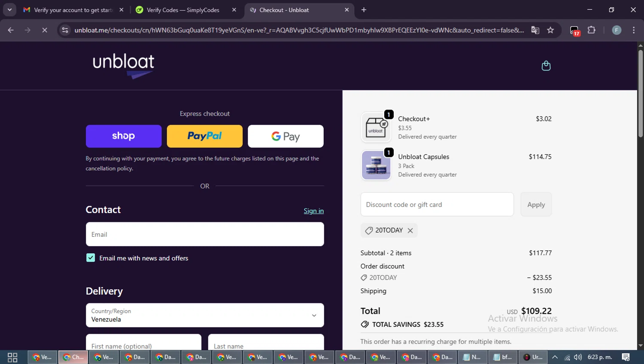The image size is (644, 364).
Task: Click the Shipping $15.00 amount
Action: pyautogui.click(x=542, y=291)
